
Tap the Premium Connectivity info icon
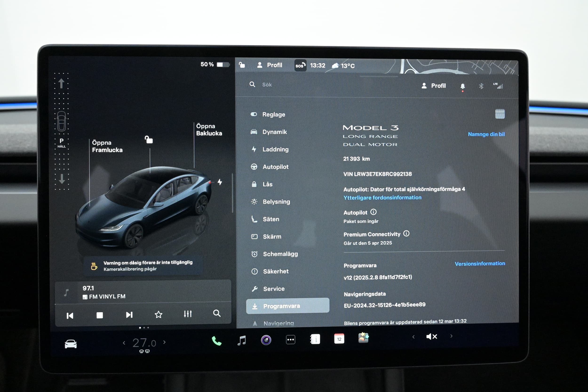(x=406, y=234)
